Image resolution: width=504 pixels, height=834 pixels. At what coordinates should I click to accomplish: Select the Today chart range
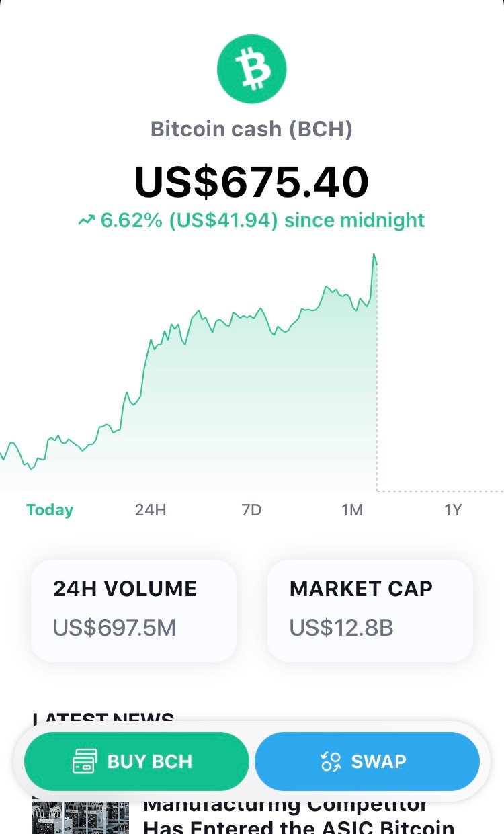click(50, 510)
